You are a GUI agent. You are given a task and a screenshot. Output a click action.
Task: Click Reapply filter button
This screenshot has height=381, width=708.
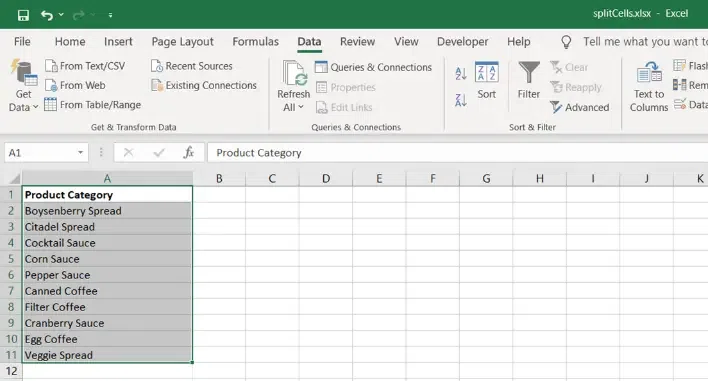[576, 87]
